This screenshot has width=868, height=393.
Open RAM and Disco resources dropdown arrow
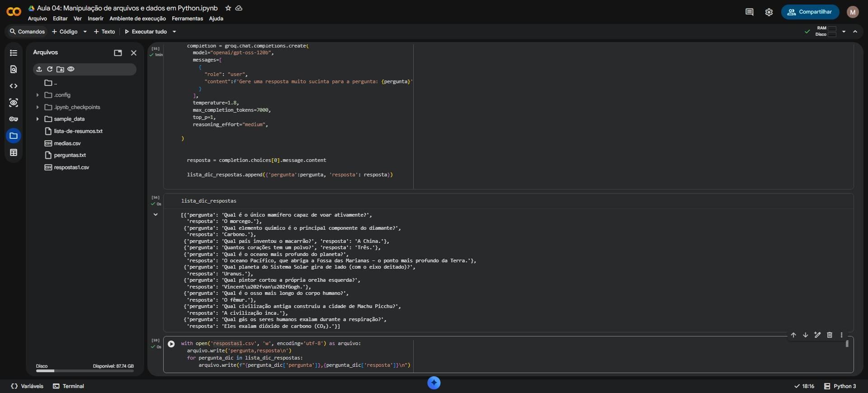pos(844,32)
